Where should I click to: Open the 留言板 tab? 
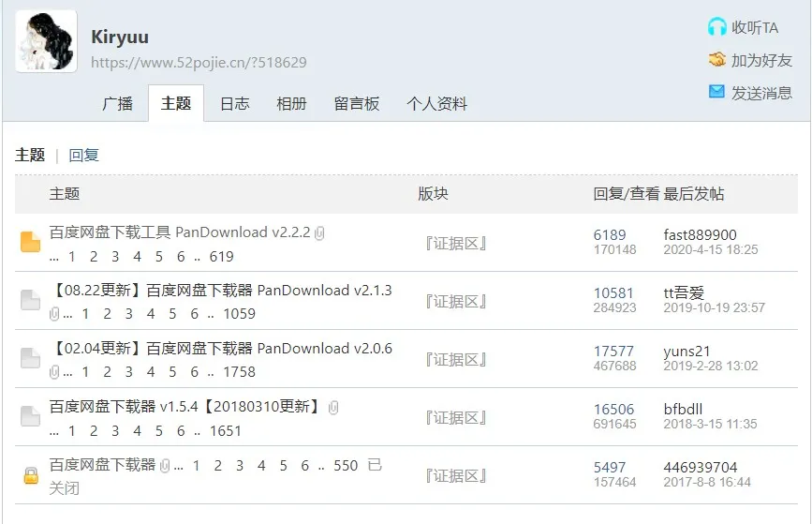357,104
